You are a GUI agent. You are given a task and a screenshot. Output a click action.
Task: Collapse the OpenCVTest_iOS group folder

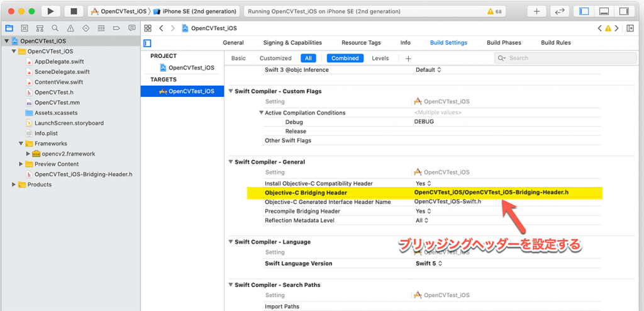14,52
